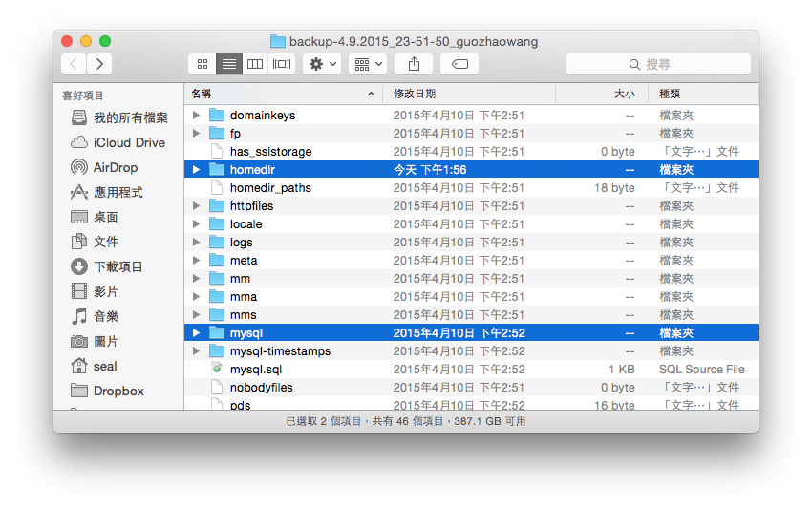Screen dimensions: 812x509
Task: Click SQL Source File type cell
Action: coord(702,370)
